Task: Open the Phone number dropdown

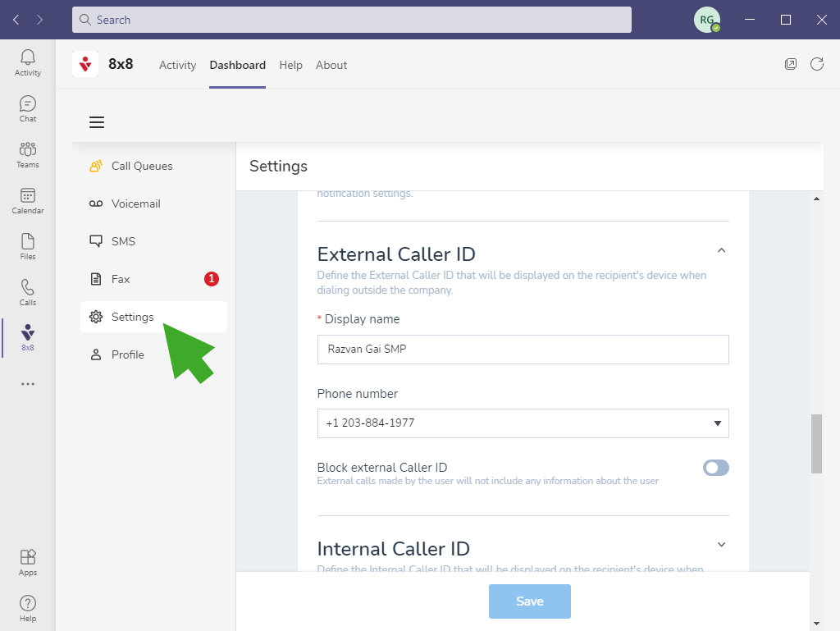Action: [523, 423]
